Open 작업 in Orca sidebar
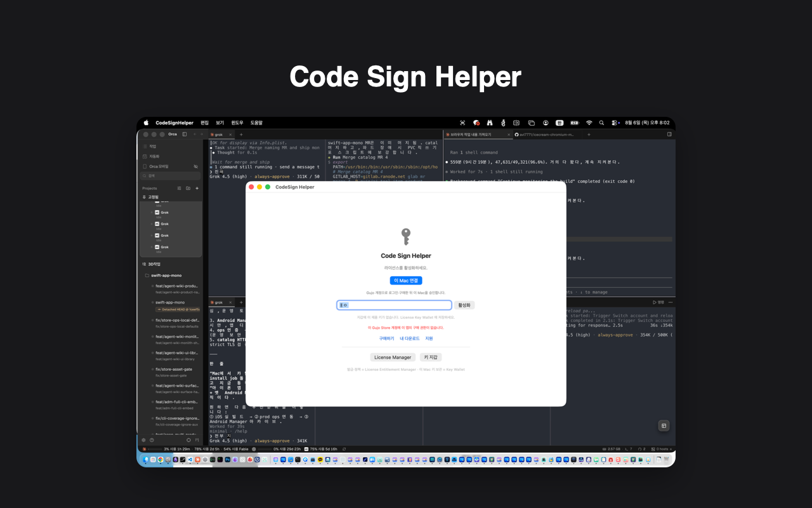This screenshot has height=508, width=812. [x=169, y=147]
